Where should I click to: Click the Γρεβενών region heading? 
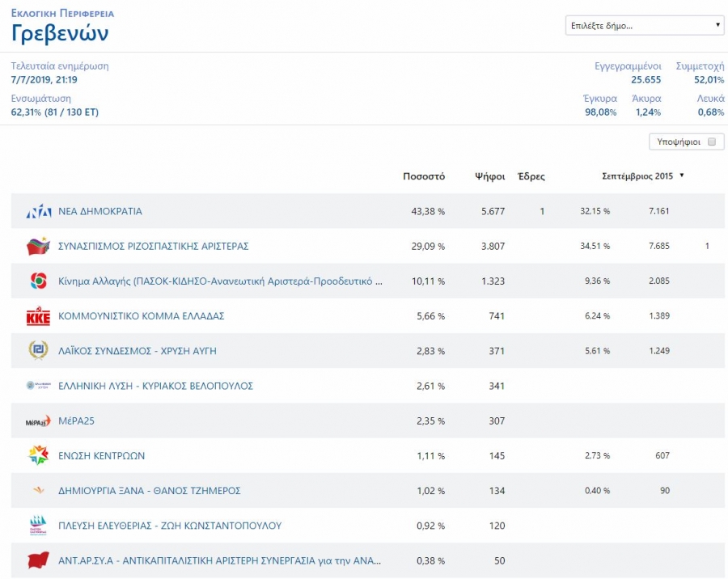60,34
